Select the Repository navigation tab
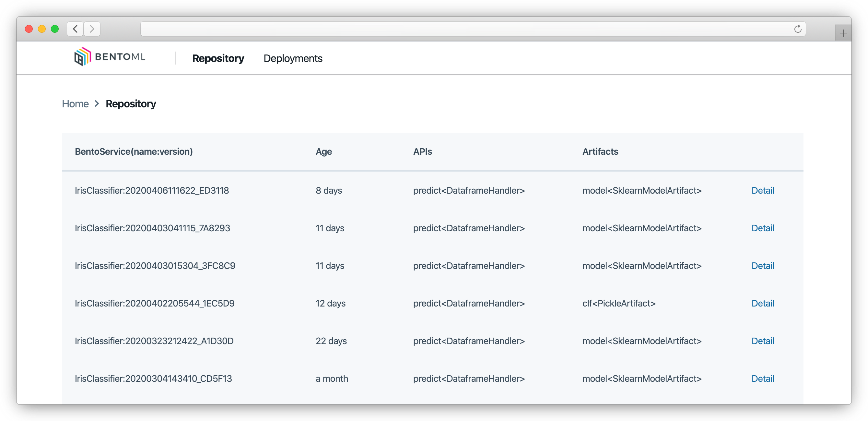Image resolution: width=868 pixels, height=421 pixels. click(218, 58)
